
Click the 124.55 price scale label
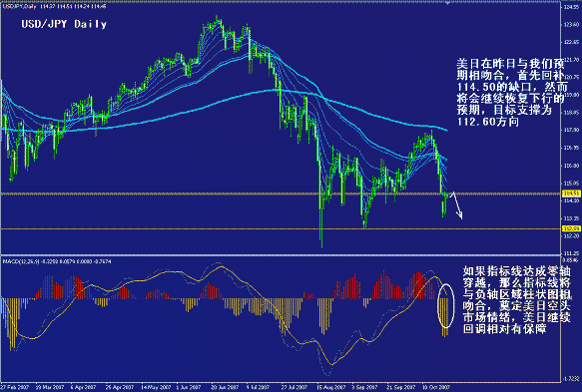(x=572, y=7)
